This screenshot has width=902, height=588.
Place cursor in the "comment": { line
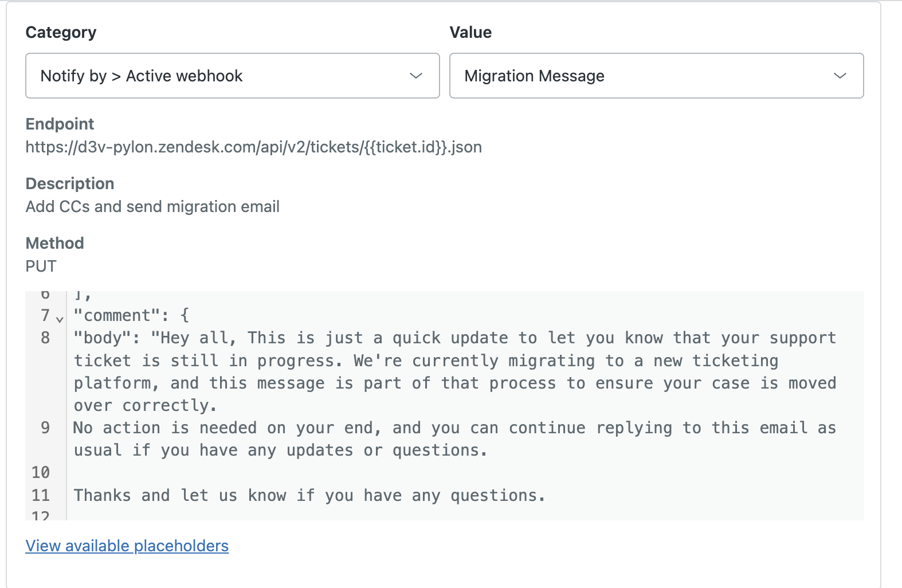pyautogui.click(x=131, y=315)
